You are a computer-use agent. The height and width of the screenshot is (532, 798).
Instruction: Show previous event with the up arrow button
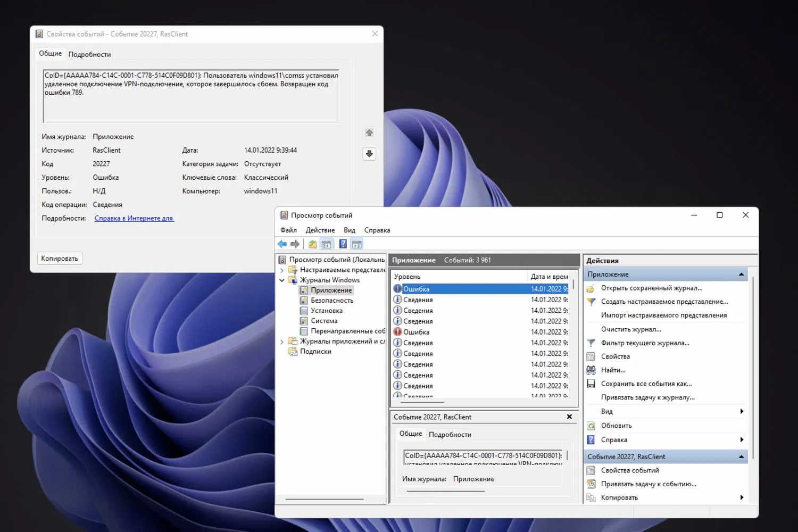pyautogui.click(x=369, y=133)
